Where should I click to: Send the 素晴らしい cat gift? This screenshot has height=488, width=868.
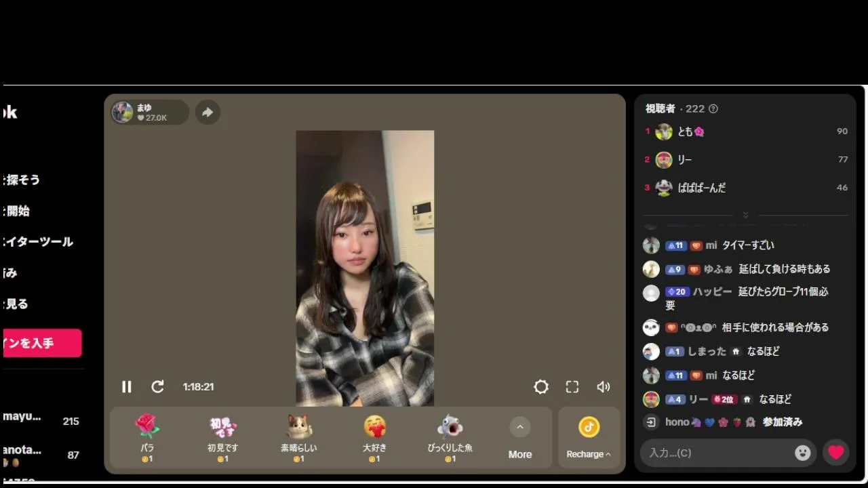coord(298,438)
